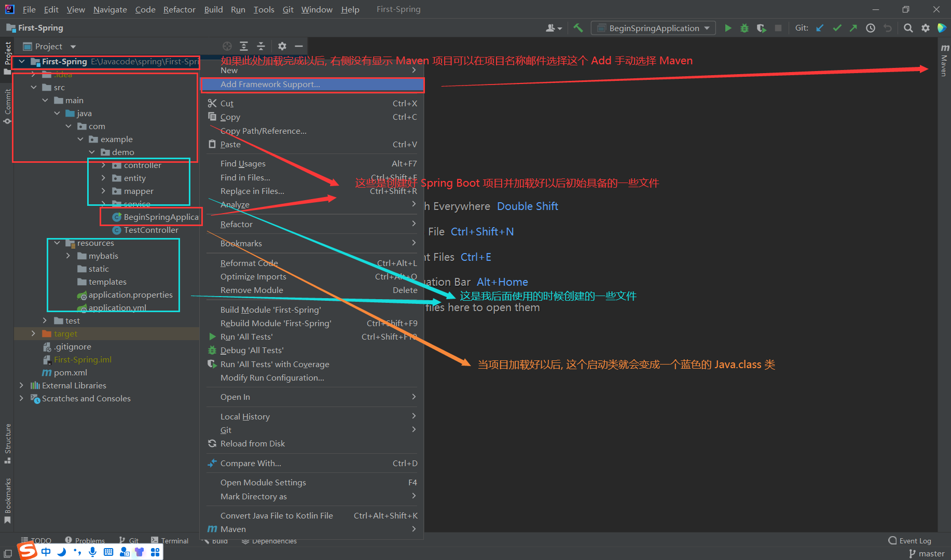Toggle tool window bars icon bottom-left corner
Image resolution: width=951 pixels, height=560 pixels.
[7, 554]
